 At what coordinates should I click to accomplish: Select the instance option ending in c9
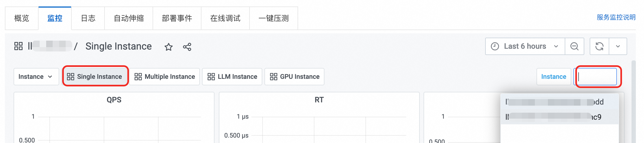coord(559,117)
